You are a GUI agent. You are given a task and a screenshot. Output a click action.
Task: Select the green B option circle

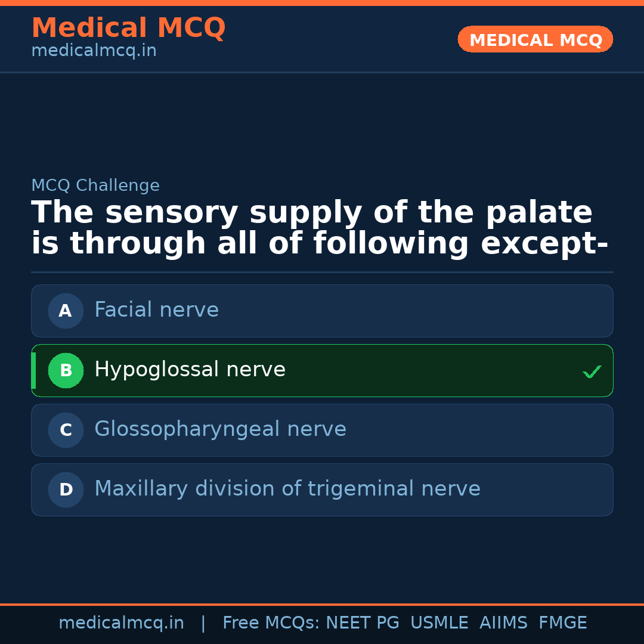click(x=66, y=370)
